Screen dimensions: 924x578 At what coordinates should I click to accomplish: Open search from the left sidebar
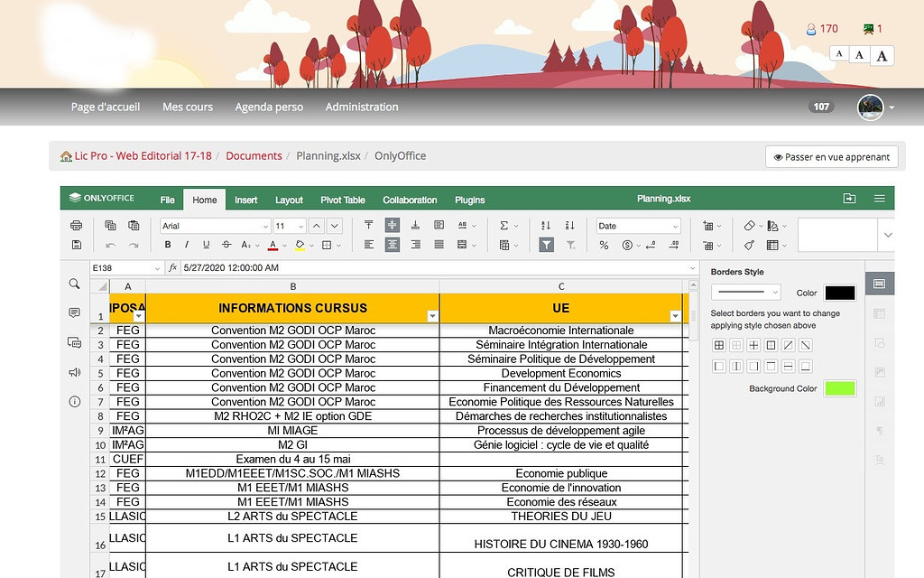point(75,284)
